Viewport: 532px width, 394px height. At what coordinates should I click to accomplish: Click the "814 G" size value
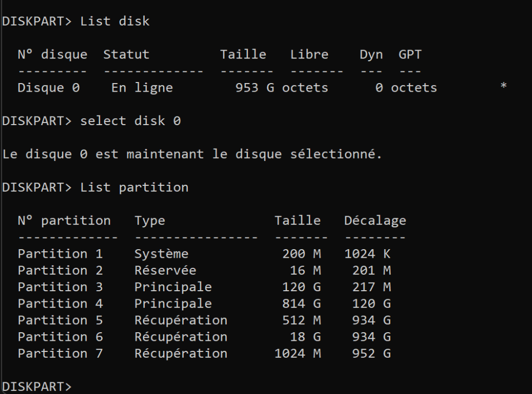coord(301,303)
